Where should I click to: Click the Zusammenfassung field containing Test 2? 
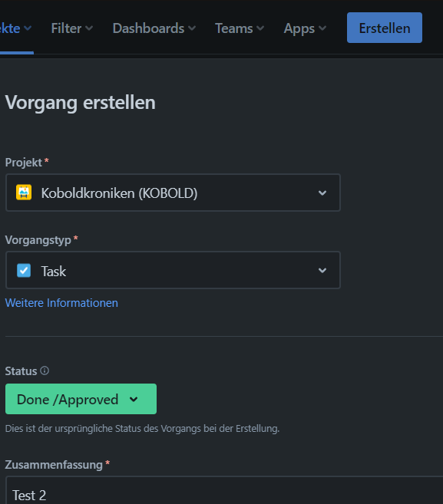click(x=224, y=490)
